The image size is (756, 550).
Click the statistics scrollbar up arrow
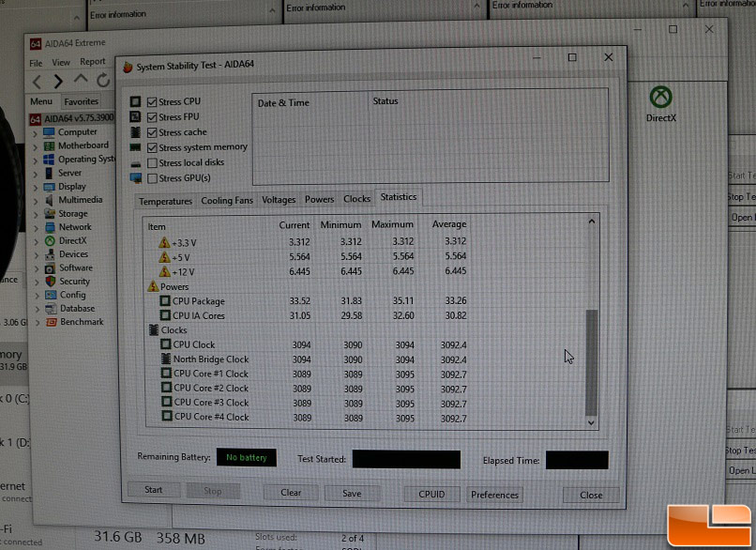click(592, 222)
